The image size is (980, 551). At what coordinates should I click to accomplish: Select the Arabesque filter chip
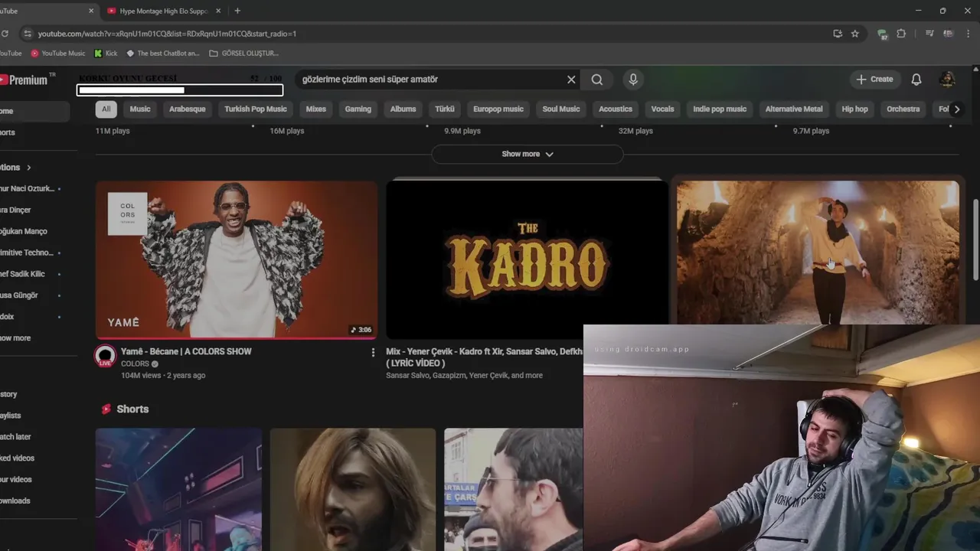(x=188, y=109)
